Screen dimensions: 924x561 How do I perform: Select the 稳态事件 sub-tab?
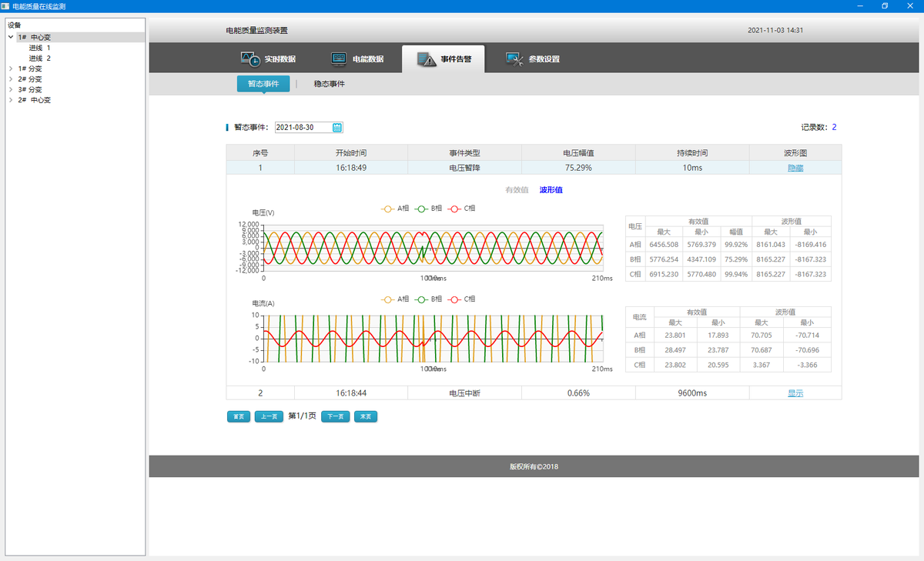click(330, 83)
